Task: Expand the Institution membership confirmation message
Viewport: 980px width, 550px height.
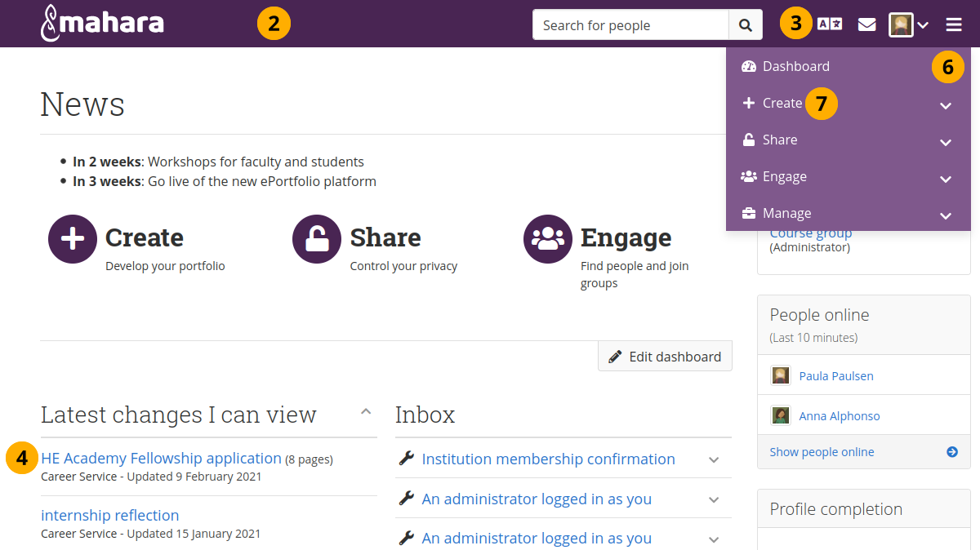Action: 714,459
